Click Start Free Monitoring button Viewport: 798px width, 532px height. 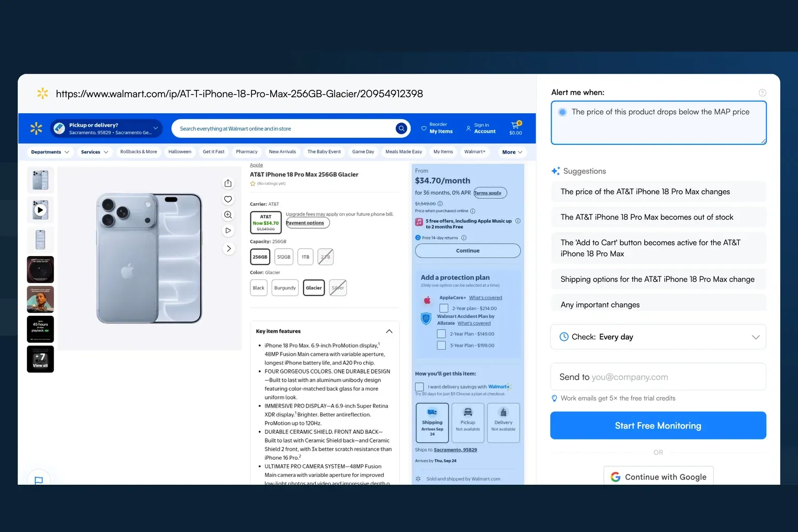[658, 425]
